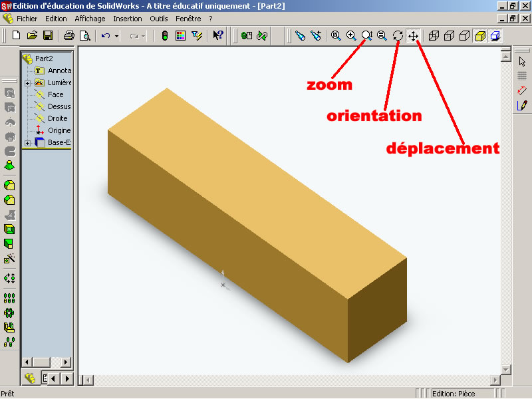Screen dimensions: 532x399
Task: Open the Fichier menu
Action: (x=27, y=19)
